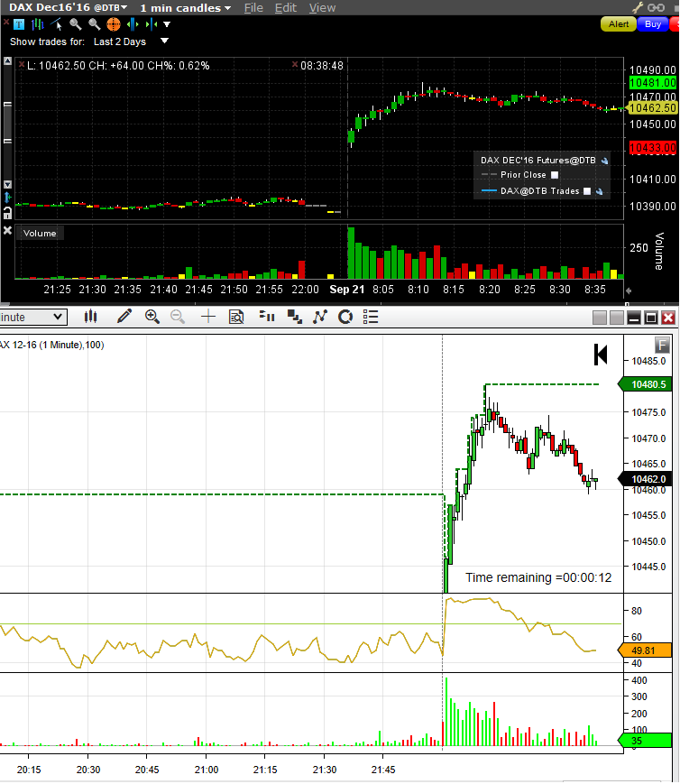
Task: Click the compress time axis arrows icon
Action: tap(152, 24)
